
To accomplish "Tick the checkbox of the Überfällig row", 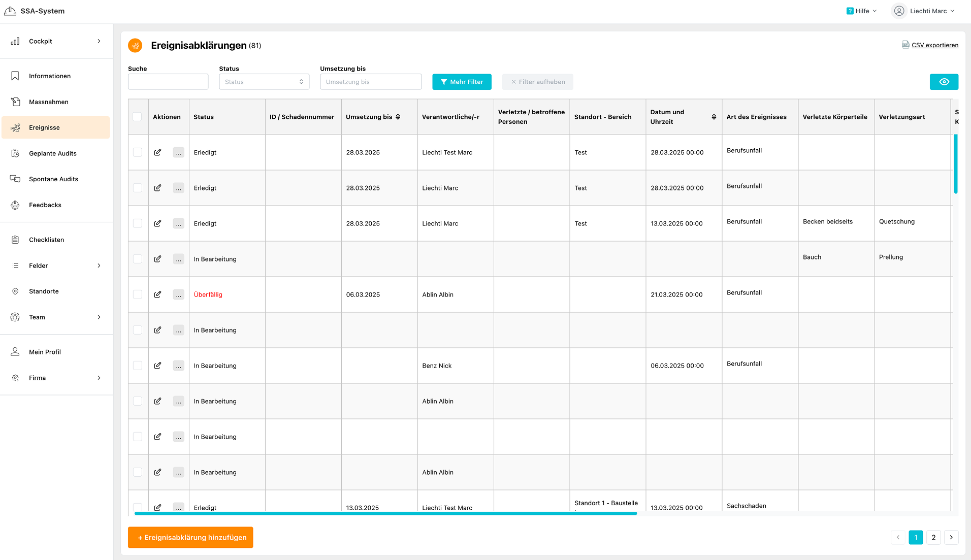I will (137, 294).
